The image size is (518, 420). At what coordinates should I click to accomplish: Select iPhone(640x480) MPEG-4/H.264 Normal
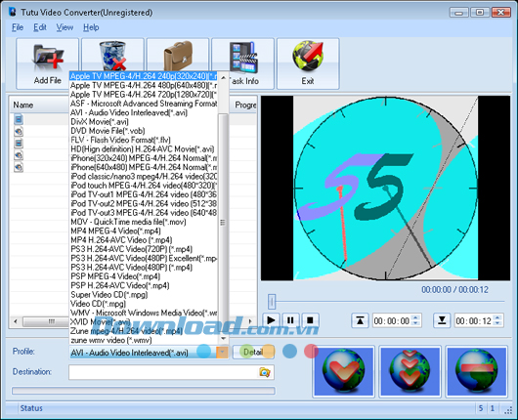144,167
